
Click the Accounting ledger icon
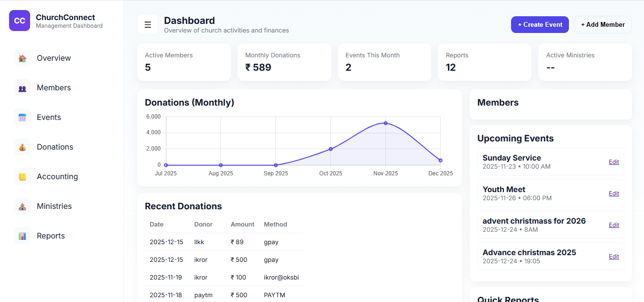(x=22, y=176)
